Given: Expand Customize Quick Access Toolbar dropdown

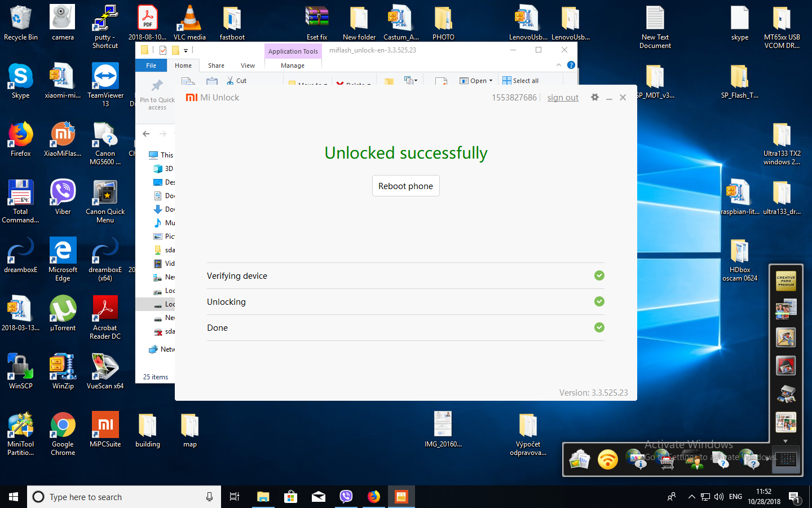Looking at the screenshot, I should pyautogui.click(x=186, y=51).
